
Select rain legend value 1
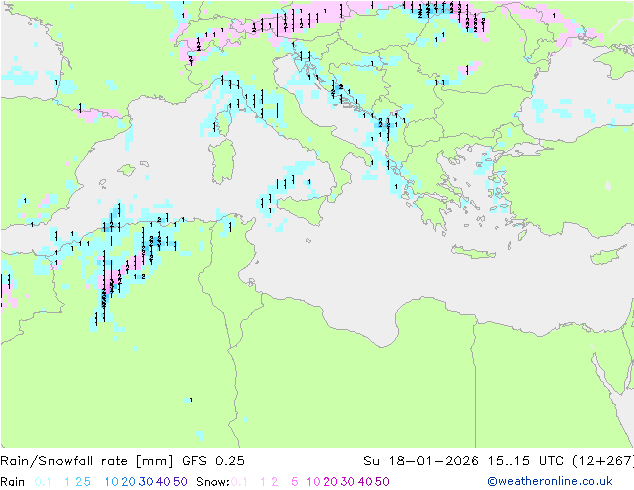[67, 482]
